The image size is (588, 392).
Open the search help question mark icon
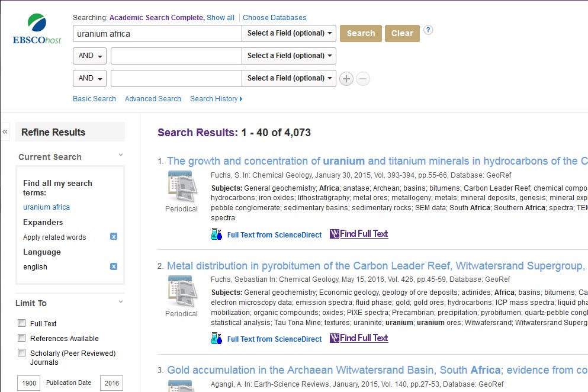click(428, 30)
